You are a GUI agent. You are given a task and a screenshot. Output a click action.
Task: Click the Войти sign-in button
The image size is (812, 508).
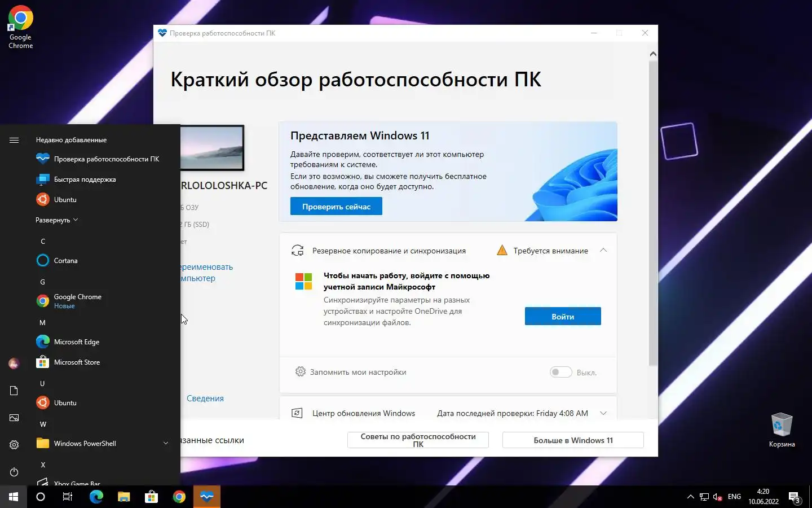click(x=563, y=317)
